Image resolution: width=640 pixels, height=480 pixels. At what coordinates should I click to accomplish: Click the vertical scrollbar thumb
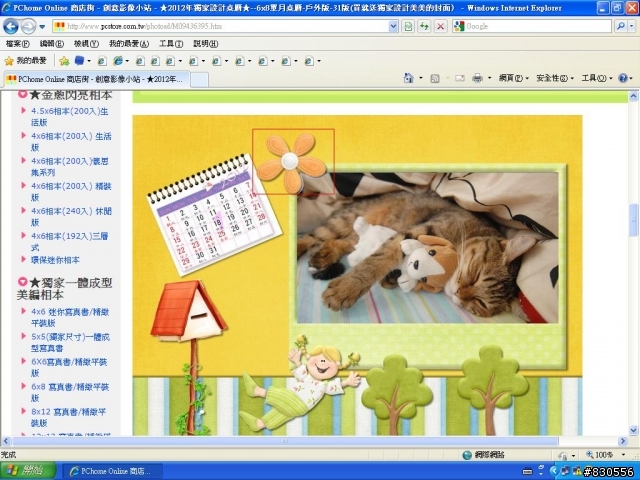coord(633,220)
